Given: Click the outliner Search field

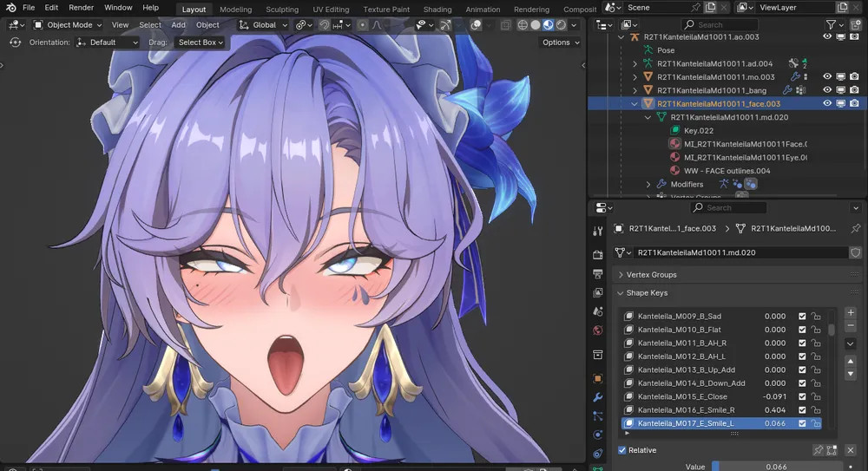Looking at the screenshot, I should [719, 25].
